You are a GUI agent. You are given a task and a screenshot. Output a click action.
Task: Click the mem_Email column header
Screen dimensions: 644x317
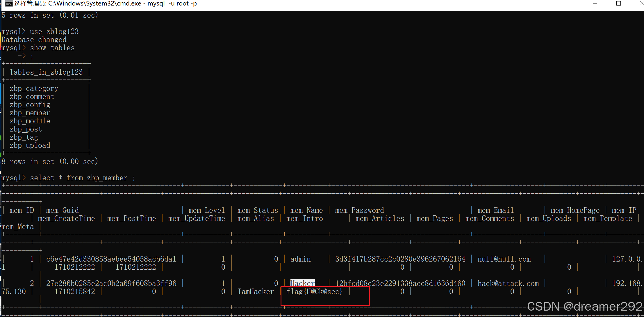tap(495, 210)
